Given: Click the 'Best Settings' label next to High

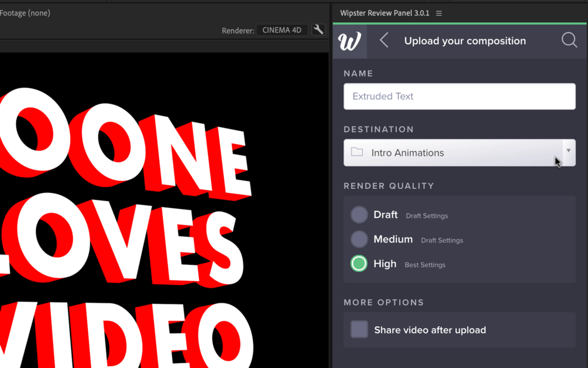Looking at the screenshot, I should click(x=425, y=265).
